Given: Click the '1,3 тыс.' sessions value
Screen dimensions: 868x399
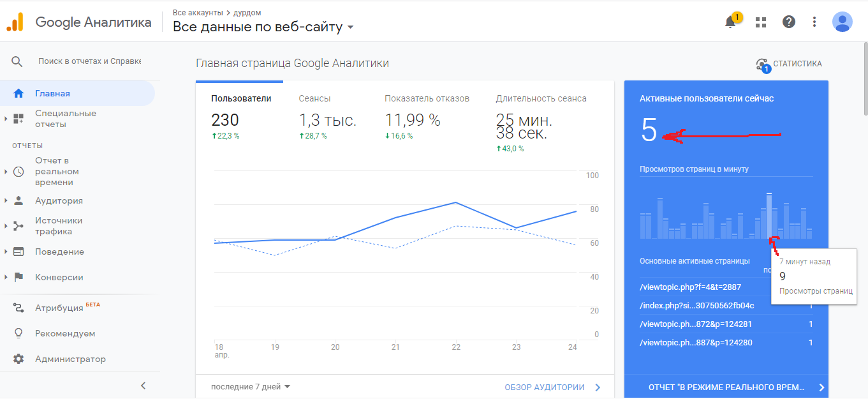Looking at the screenshot, I should pos(328,120).
